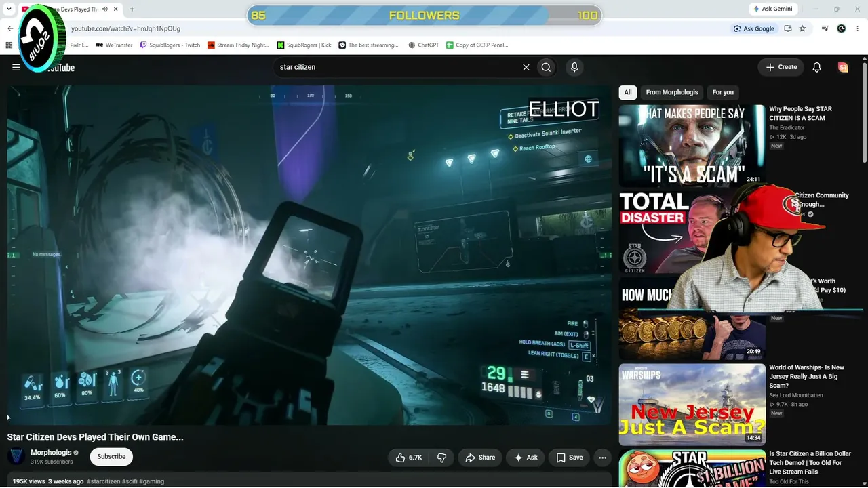Image resolution: width=868 pixels, height=488 pixels.
Task: Save the video to a playlist
Action: coord(569,457)
